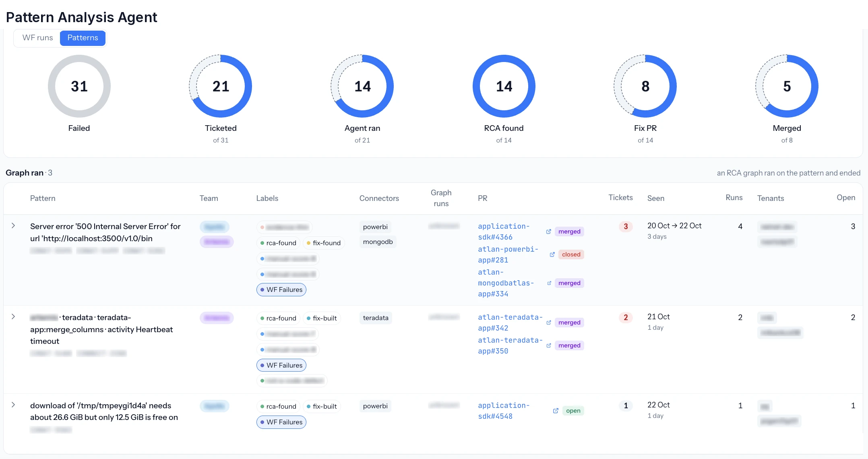This screenshot has height=459, width=868.
Task: Click the WF Failures label in teradata row
Action: 281,365
